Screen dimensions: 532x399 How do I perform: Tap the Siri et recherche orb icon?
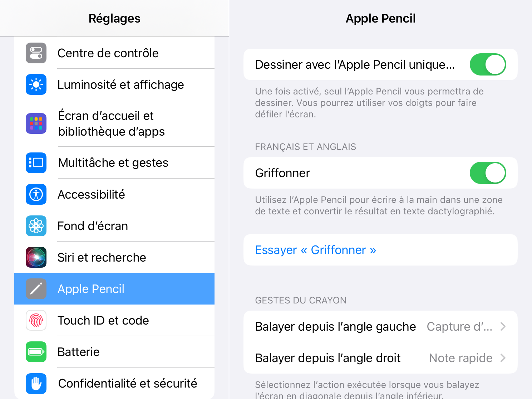pos(36,257)
